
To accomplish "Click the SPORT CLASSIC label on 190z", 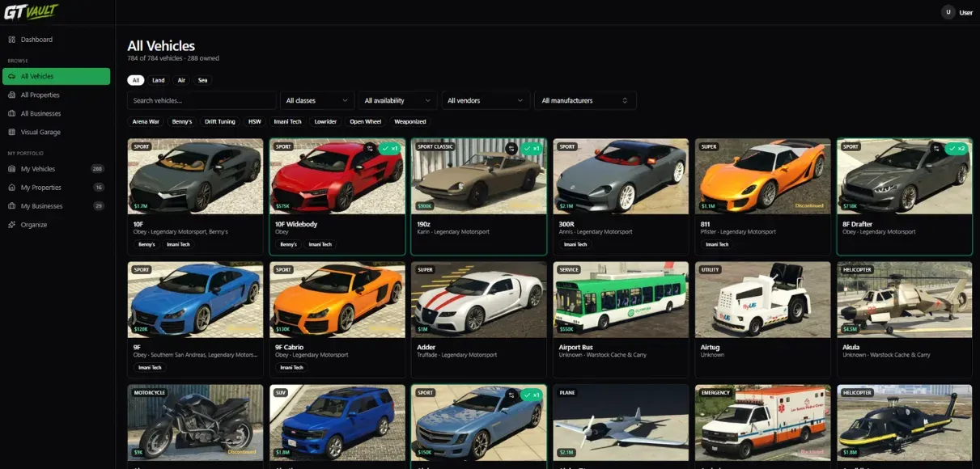I will (435, 147).
